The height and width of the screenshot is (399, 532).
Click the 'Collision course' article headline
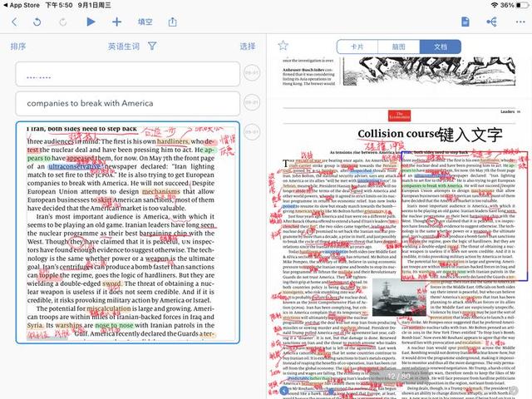pos(398,134)
